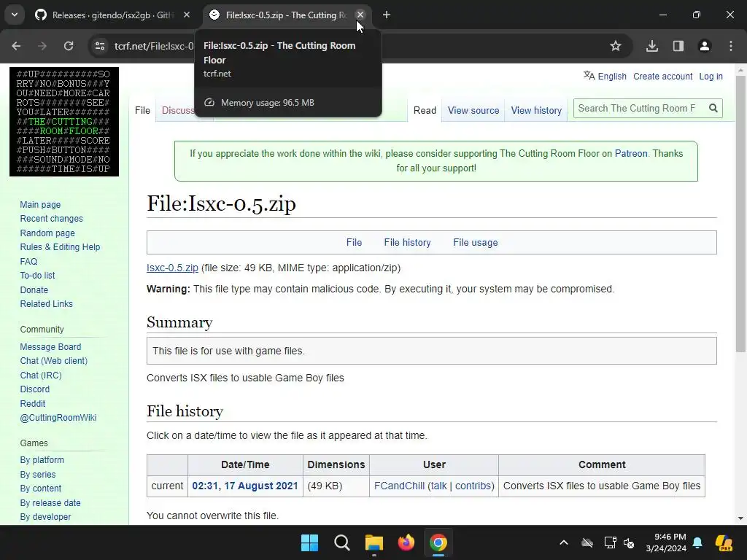
Task: Open the View source tab
Action: click(x=473, y=111)
